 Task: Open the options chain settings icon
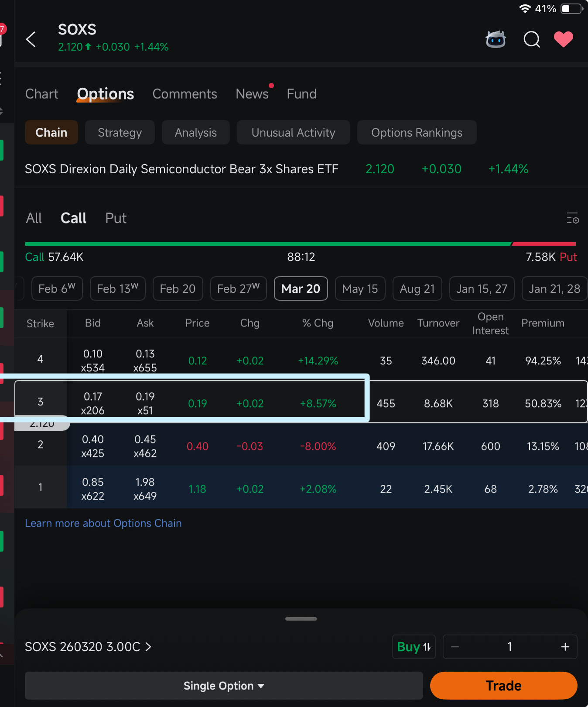coord(572,218)
